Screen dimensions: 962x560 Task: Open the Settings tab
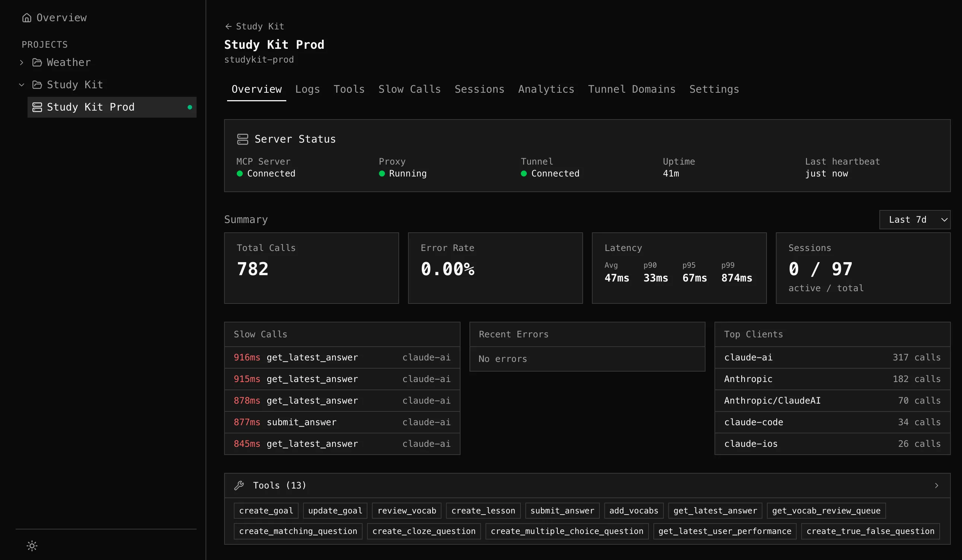click(x=714, y=89)
